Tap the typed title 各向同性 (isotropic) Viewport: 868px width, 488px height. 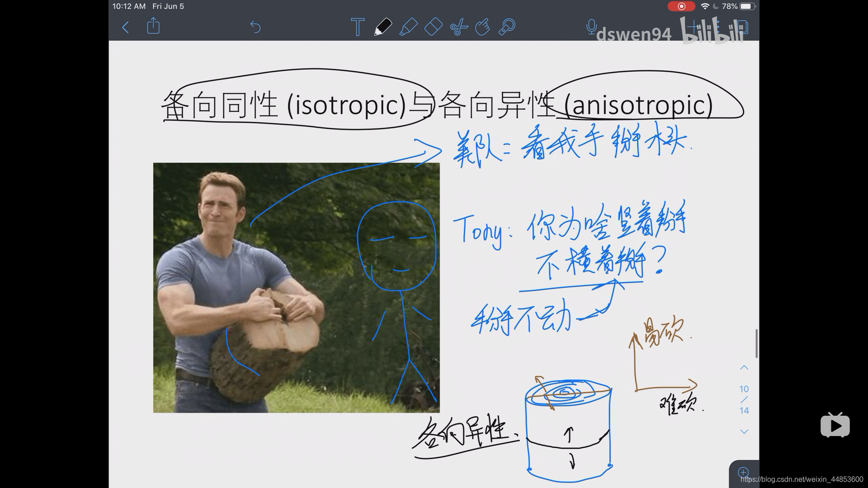pos(284,104)
